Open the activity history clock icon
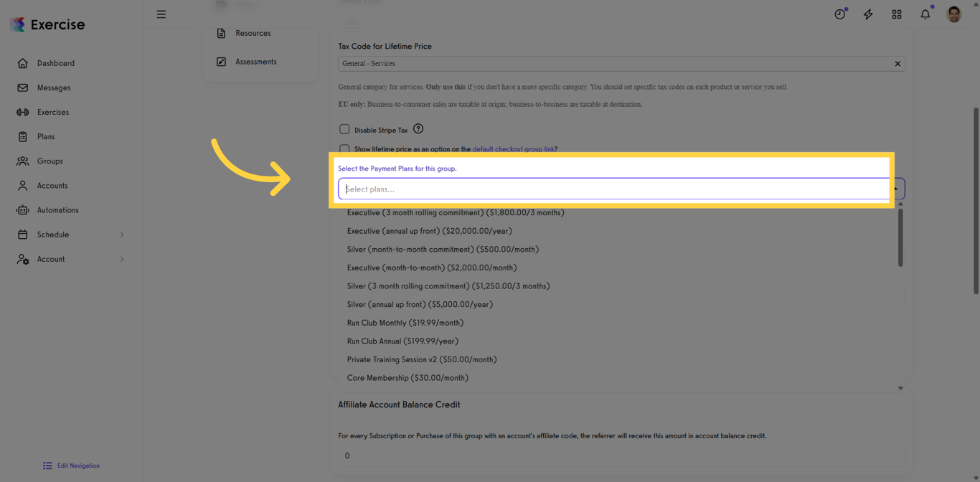980x482 pixels. point(839,14)
